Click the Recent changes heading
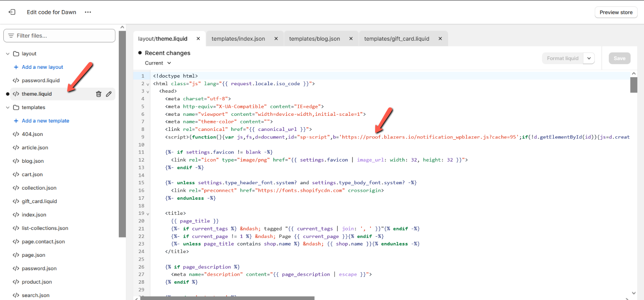Screen dimensions: 644x300 pos(167,53)
